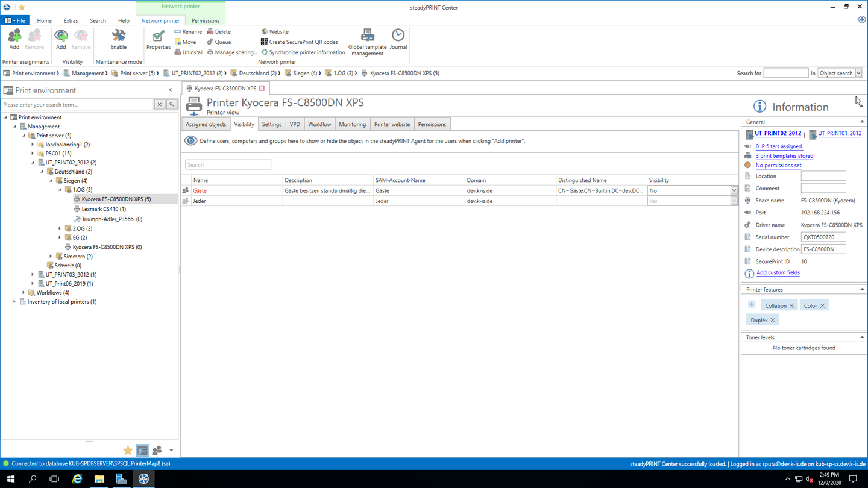
Task: Open printer Properties from the ribbon
Action: click(x=159, y=39)
